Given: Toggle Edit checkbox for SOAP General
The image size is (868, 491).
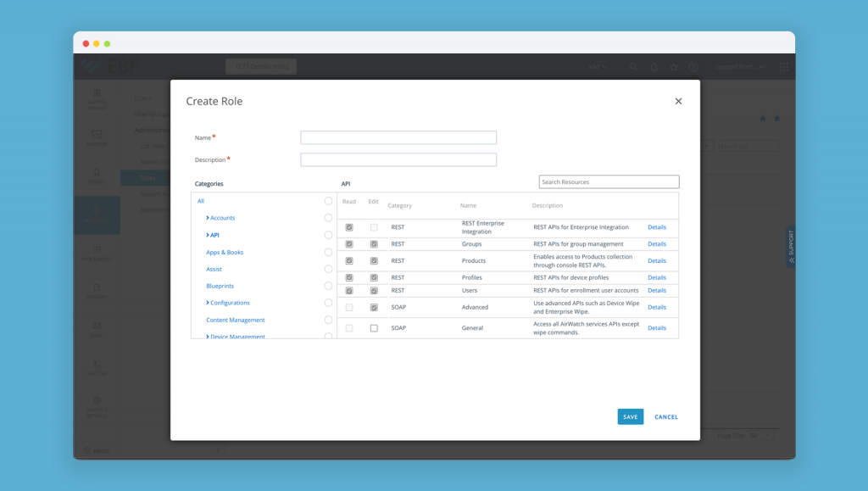Looking at the screenshot, I should pyautogui.click(x=374, y=328).
